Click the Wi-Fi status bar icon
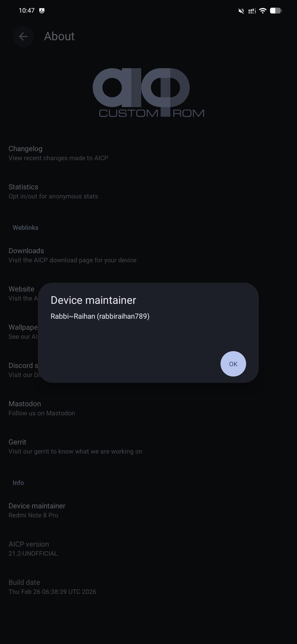 pyautogui.click(x=263, y=11)
